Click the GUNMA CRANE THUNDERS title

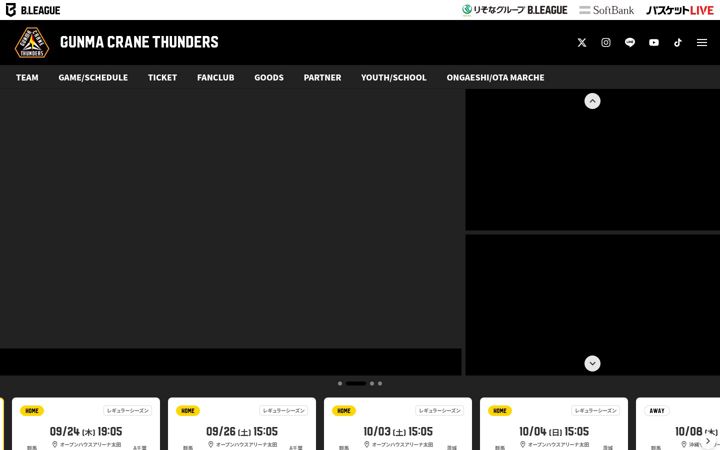tap(139, 42)
